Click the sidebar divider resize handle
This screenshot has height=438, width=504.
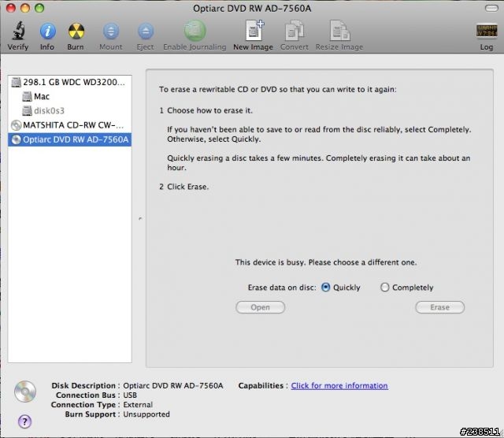140,218
